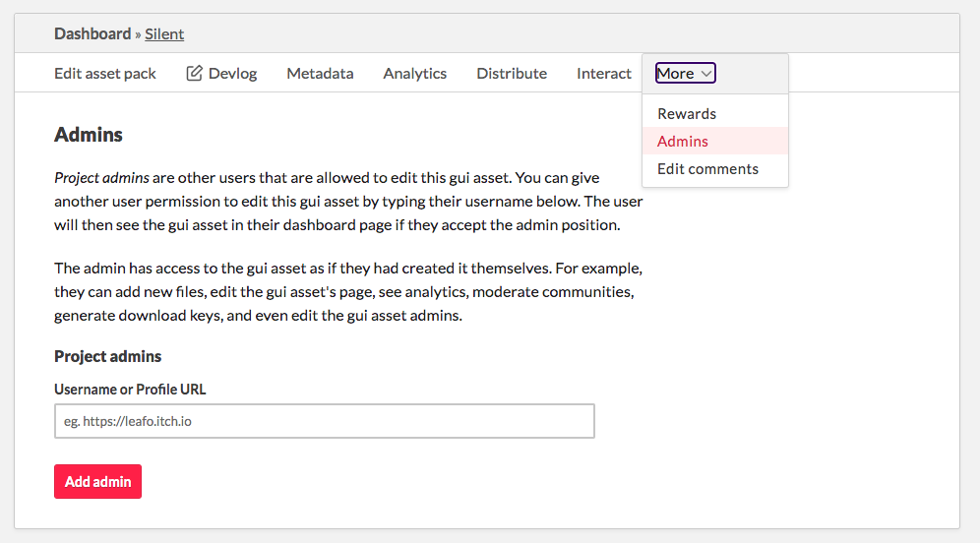Switch to the Edit asset pack tab
Image resolution: width=980 pixels, height=543 pixels.
pyautogui.click(x=105, y=74)
